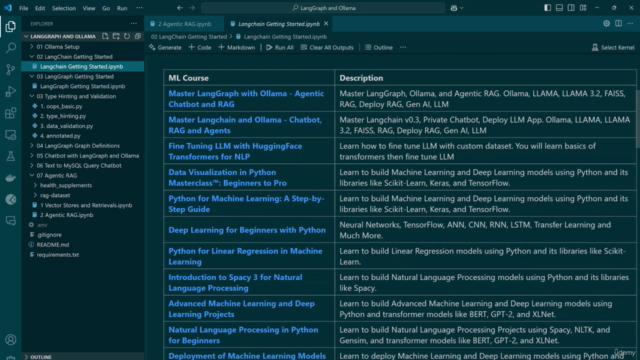Screen dimensions: 640x360
Task: Click the LangGraph and Ollama search box
Action: pyautogui.click(x=323, y=8)
